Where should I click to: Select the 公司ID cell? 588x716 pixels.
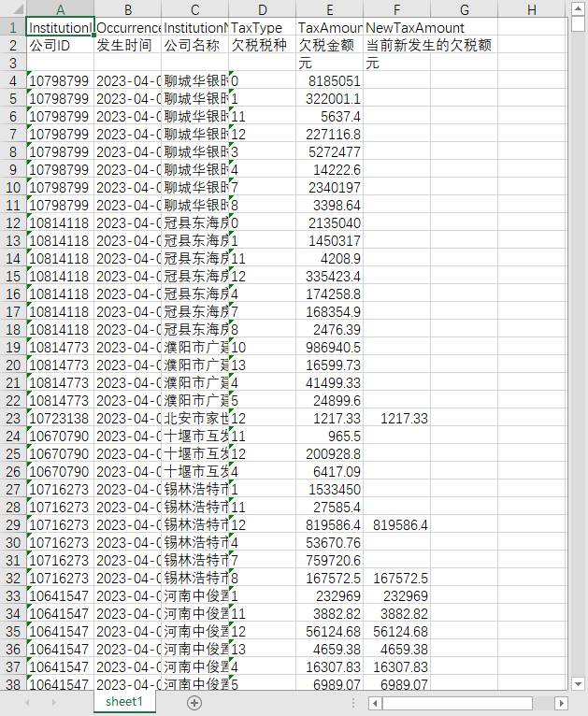point(60,45)
